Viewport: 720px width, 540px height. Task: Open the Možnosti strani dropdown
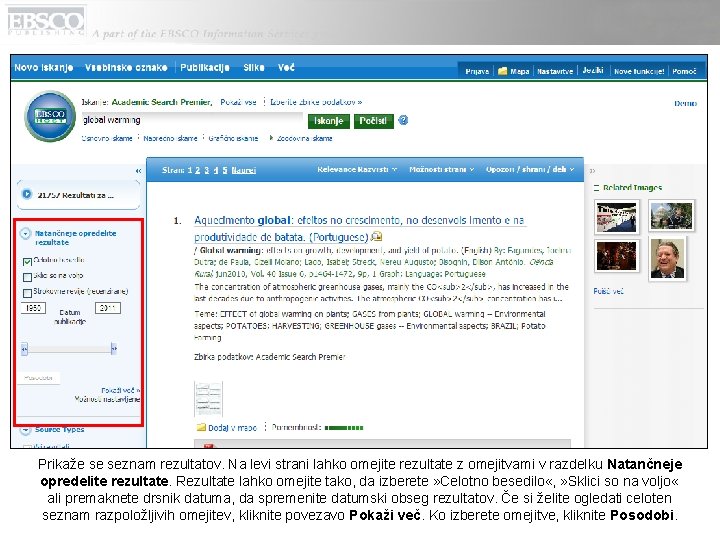click(441, 169)
